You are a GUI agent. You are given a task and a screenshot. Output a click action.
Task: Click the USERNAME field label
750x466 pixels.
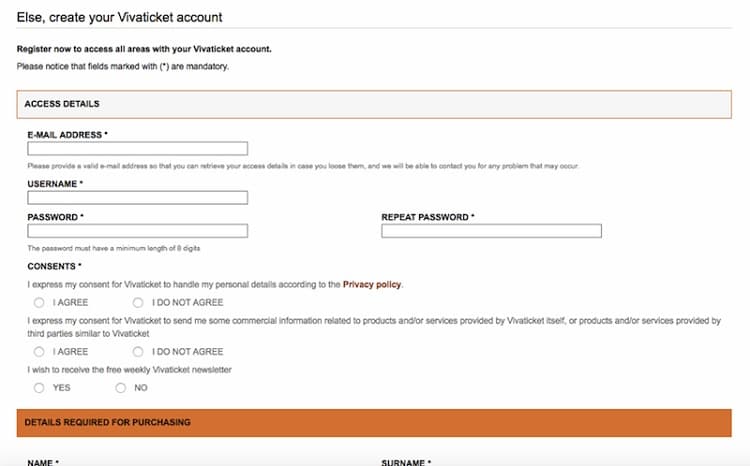tap(55, 184)
